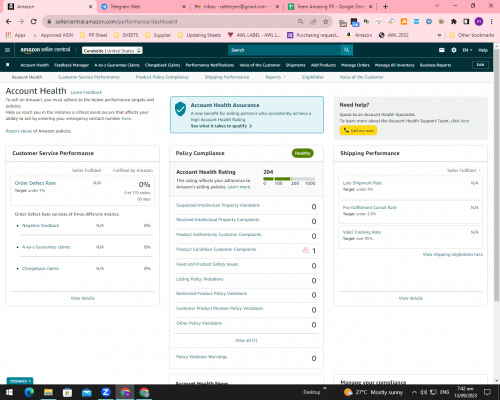Switch to the Team Amazing PR Google Sheets tab
500x400 pixels.
click(x=331, y=6)
